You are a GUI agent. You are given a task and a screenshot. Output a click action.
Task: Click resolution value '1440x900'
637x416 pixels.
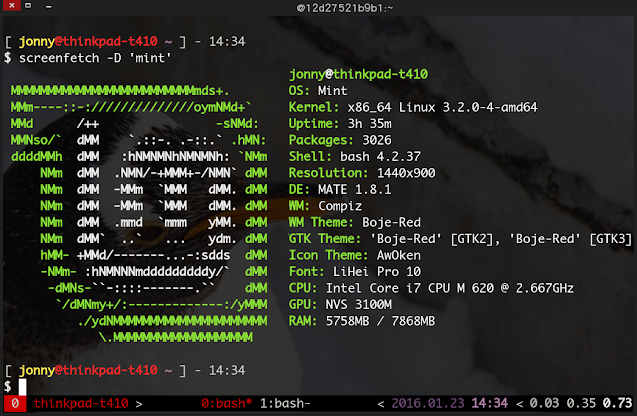coord(406,173)
